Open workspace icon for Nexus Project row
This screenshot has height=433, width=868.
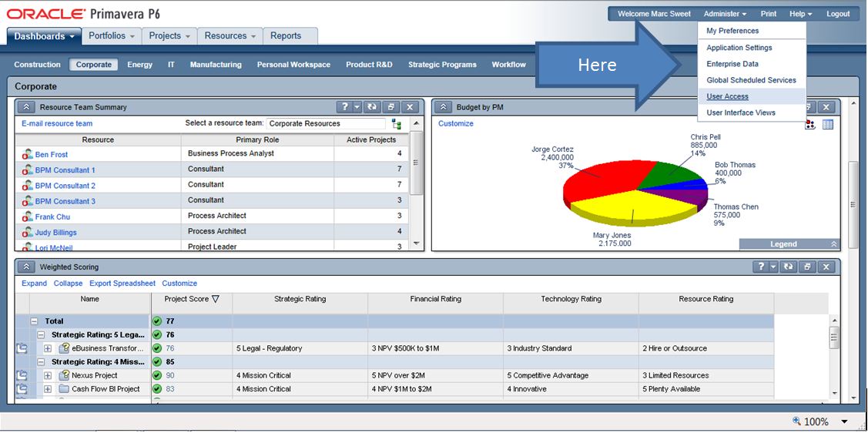pos(22,375)
